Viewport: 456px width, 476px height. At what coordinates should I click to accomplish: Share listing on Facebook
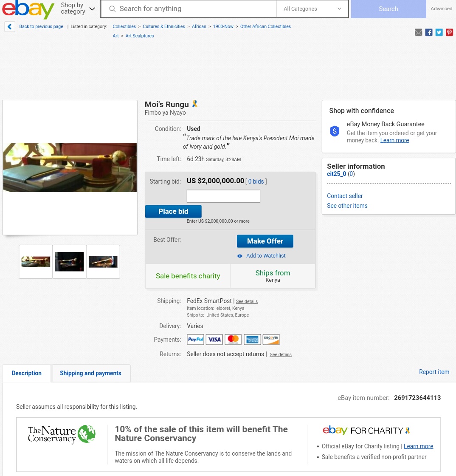[x=429, y=32]
